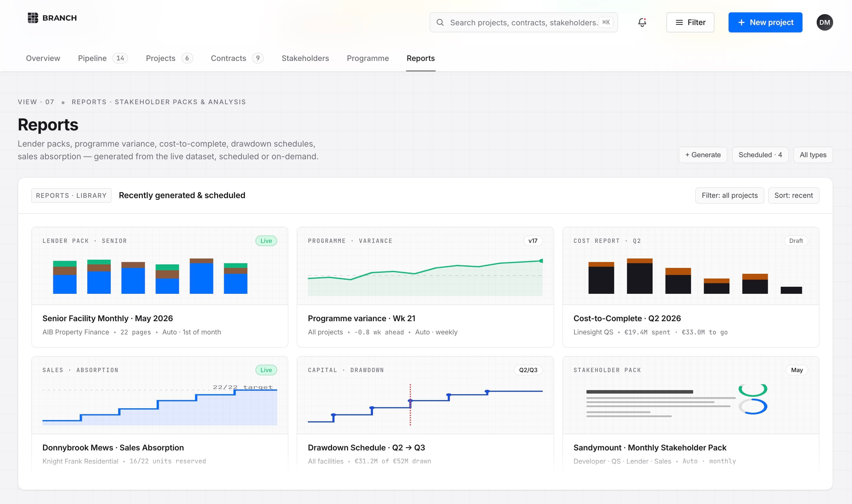
Task: Open Donnybrook Mews · Sales Absorption report
Action: 113,447
